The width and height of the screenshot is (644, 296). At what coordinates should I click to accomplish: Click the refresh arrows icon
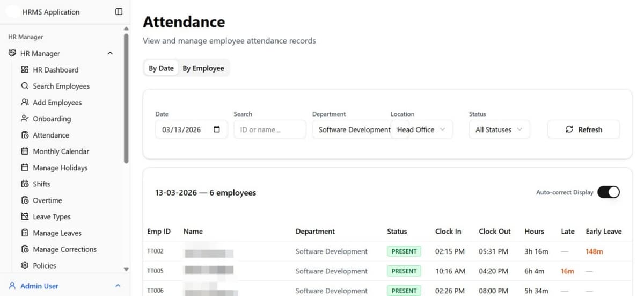pyautogui.click(x=569, y=129)
